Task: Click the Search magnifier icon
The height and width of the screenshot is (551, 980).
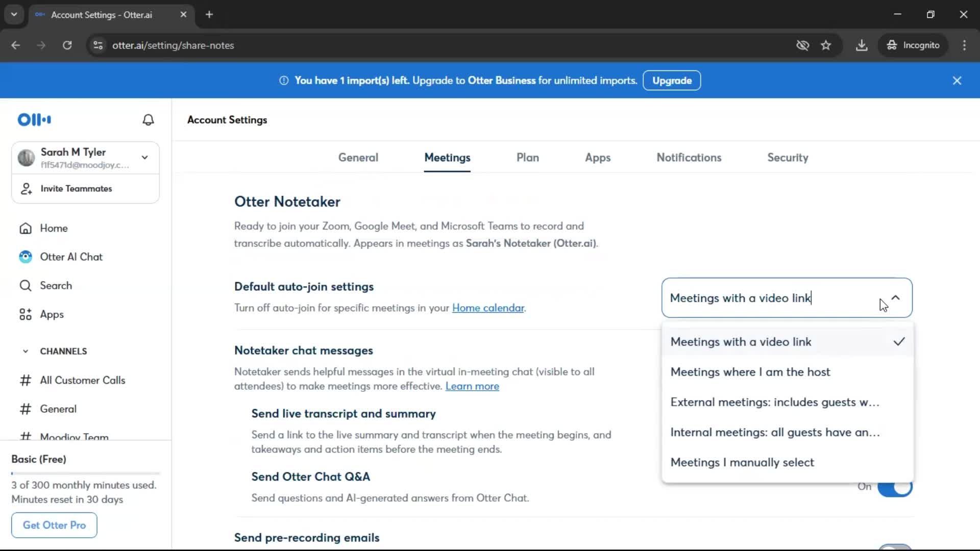Action: 26,286
